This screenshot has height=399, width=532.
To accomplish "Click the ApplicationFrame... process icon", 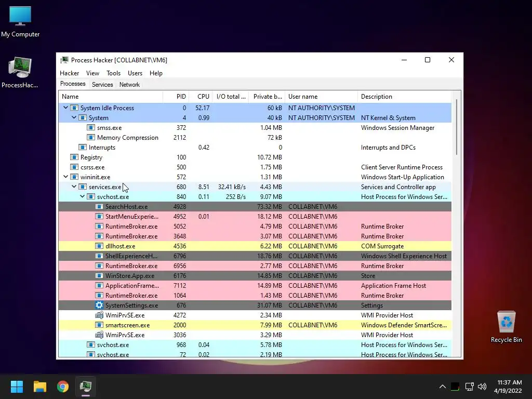I will tap(99, 285).
